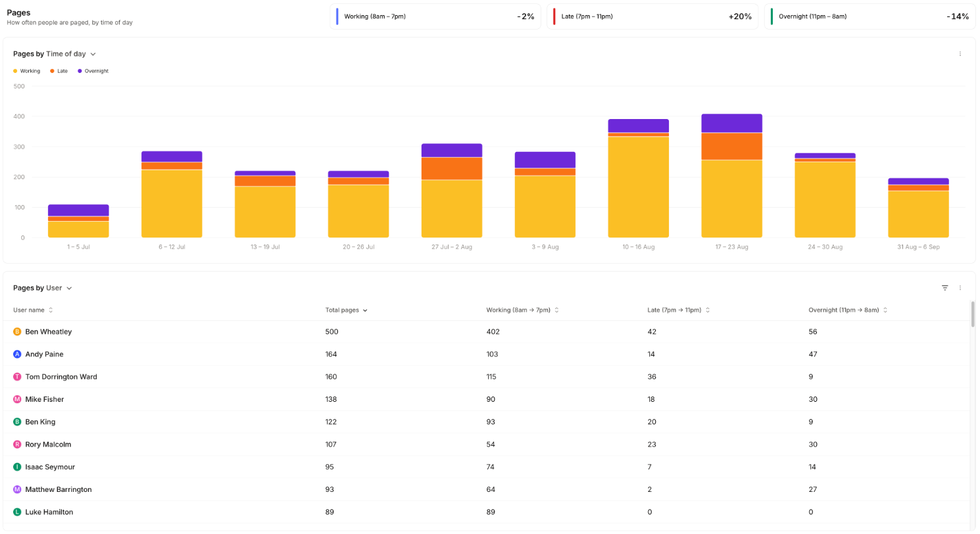
Task: Sort by Working (8am → 7pm) column
Action: pos(523,310)
